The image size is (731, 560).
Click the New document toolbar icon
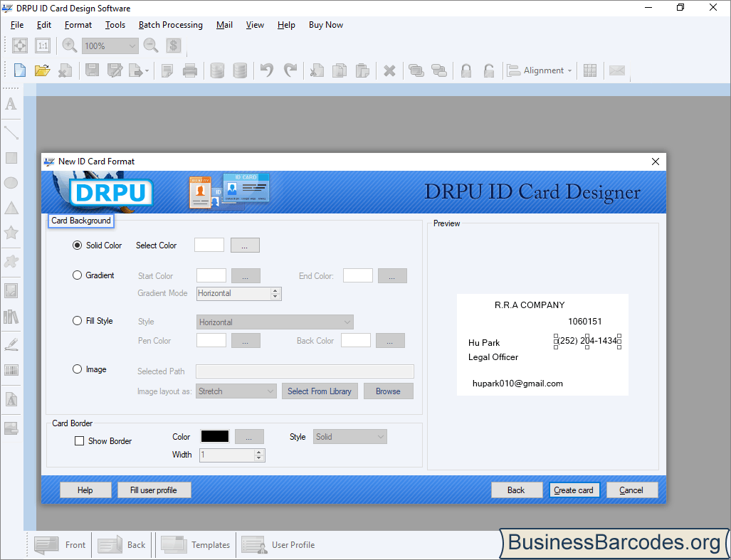point(20,70)
